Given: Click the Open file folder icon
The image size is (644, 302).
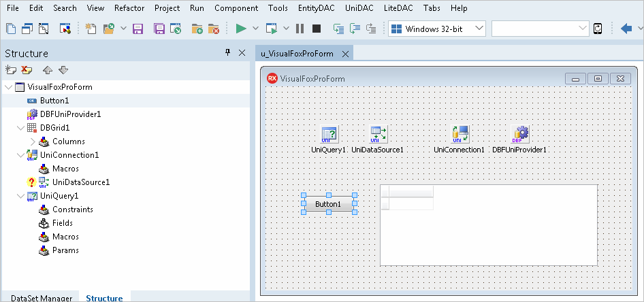Looking at the screenshot, I should tap(109, 29).
